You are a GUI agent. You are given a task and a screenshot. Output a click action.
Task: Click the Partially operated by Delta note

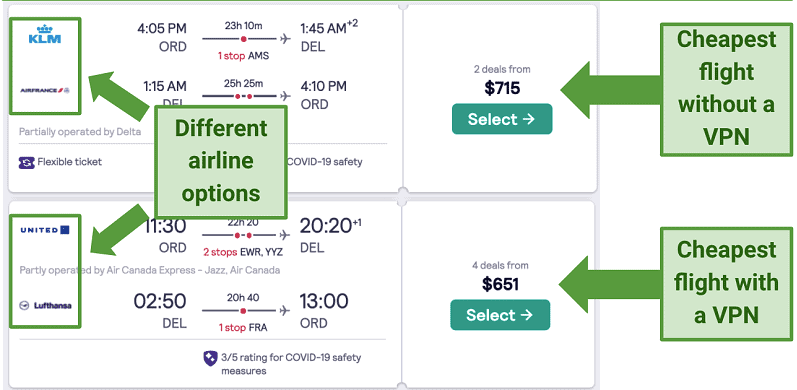[80, 132]
